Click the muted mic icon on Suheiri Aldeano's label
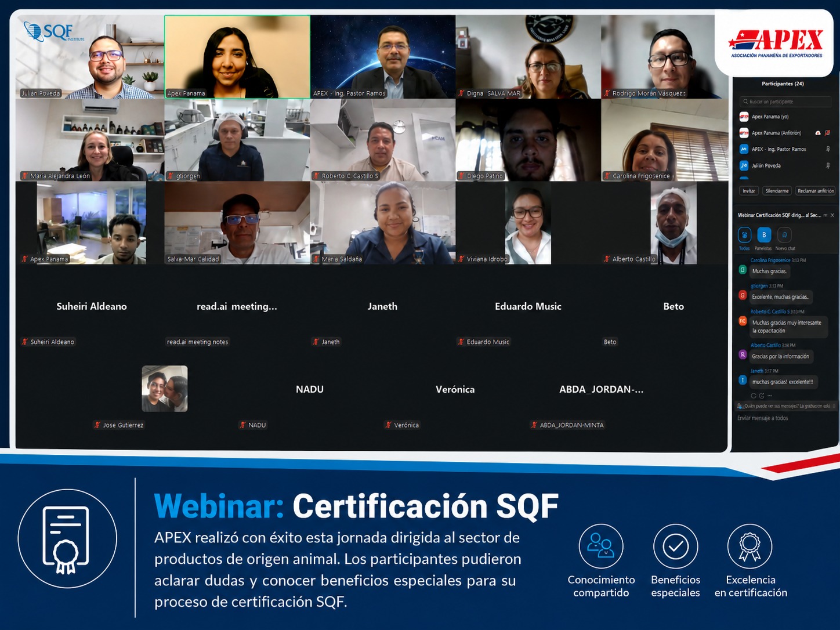The image size is (840, 630). point(25,342)
